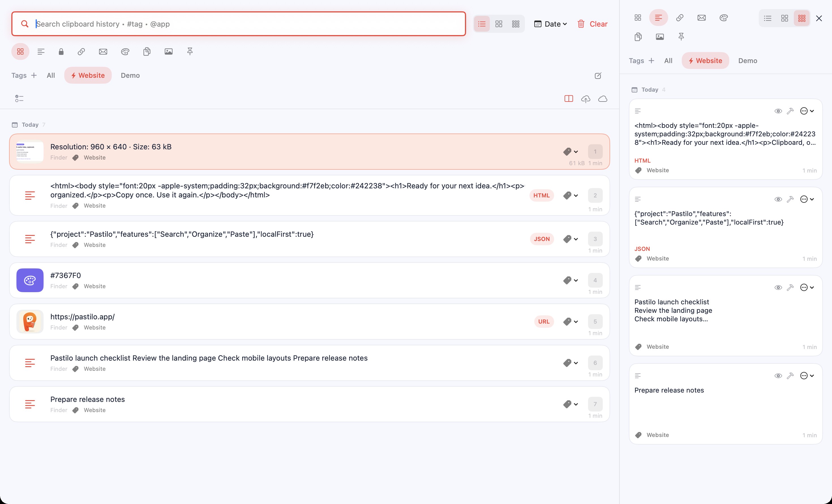Open the Date sort dropdown

click(x=550, y=24)
